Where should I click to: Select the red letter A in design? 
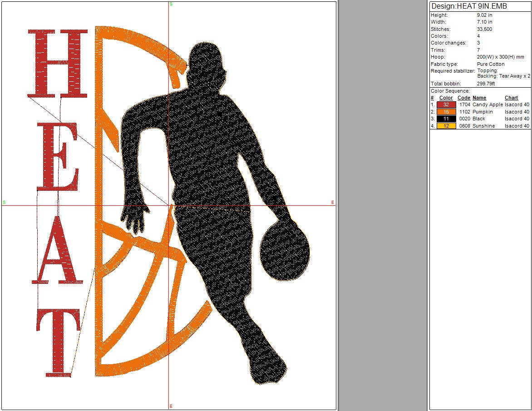coord(58,252)
